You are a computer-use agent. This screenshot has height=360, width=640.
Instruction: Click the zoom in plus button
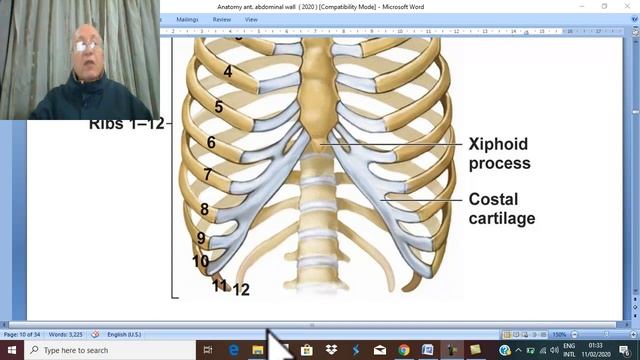tap(634, 335)
